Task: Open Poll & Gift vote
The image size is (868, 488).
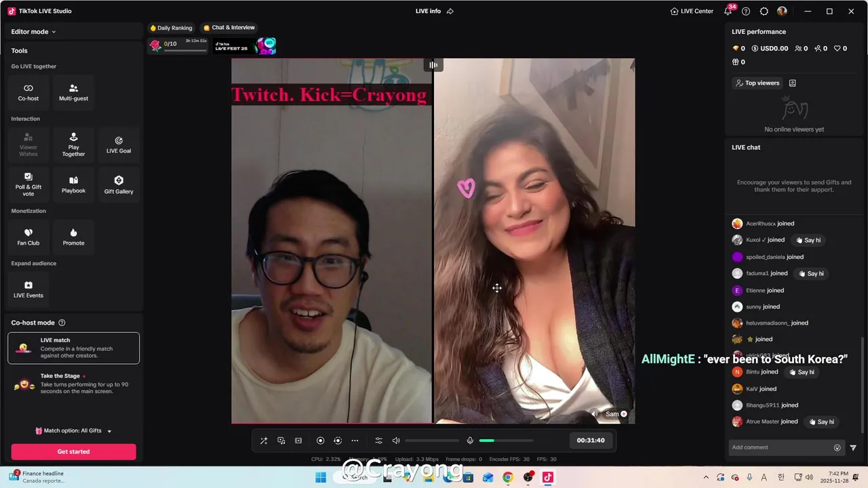Action: tap(28, 185)
